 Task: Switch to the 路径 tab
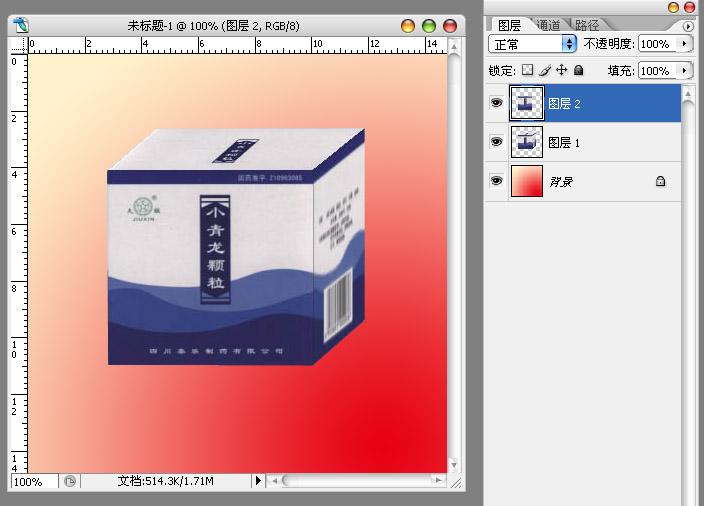(587, 25)
